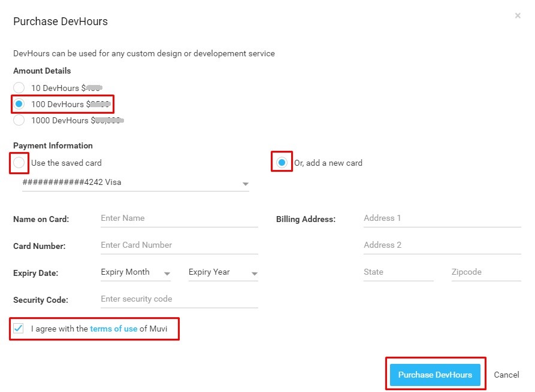Click the Zipcode input field
The height and width of the screenshot is (392, 535).
[486, 272]
